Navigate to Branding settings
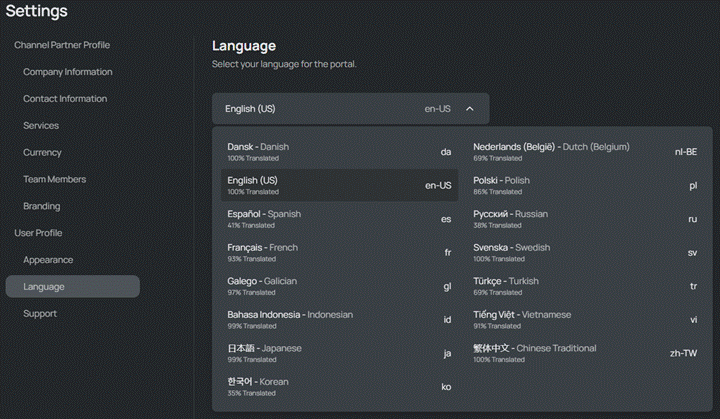 42,206
